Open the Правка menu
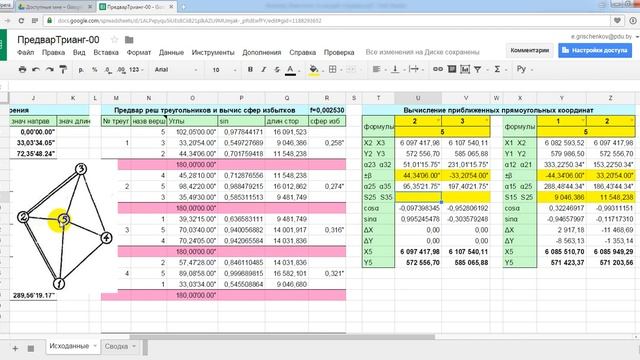 click(53, 52)
